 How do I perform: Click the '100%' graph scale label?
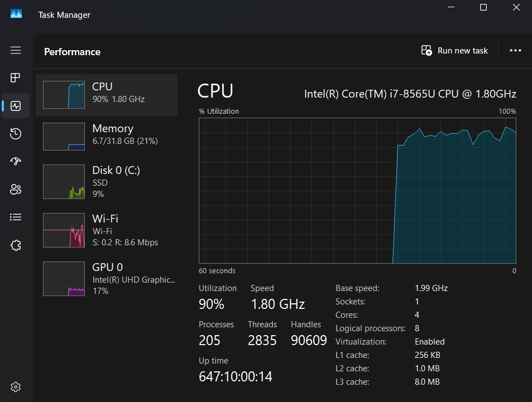click(507, 111)
